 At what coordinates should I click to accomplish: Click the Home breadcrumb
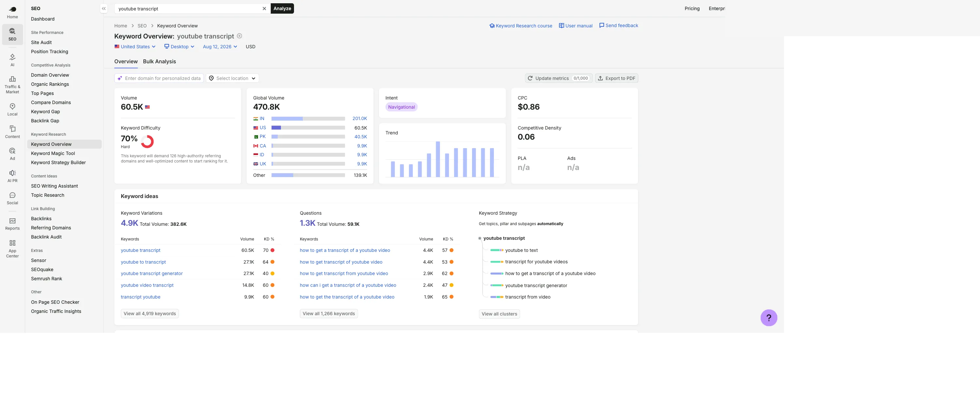point(121,26)
